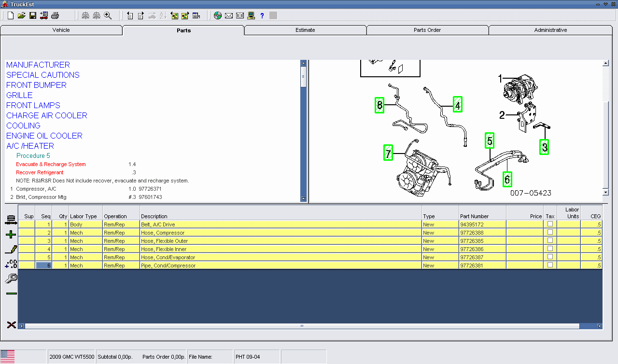Toggle Tax for the Pipe, Cond/Compressor row
The height and width of the screenshot is (364, 618).
[550, 265]
